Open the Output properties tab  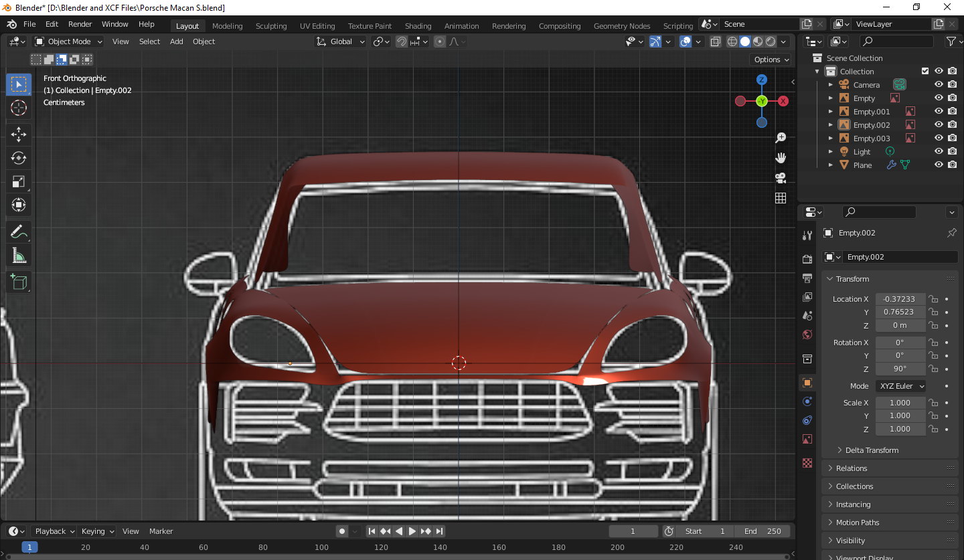(x=807, y=278)
